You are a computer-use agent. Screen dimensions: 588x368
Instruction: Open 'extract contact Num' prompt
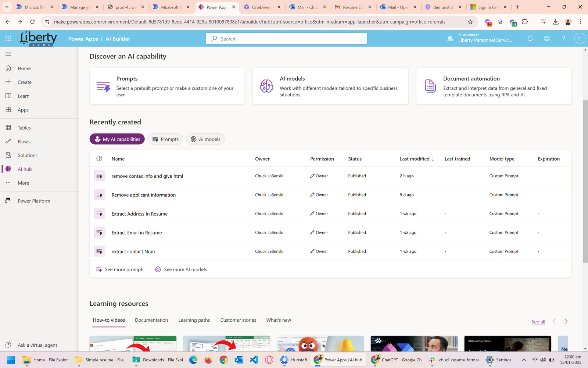(133, 251)
